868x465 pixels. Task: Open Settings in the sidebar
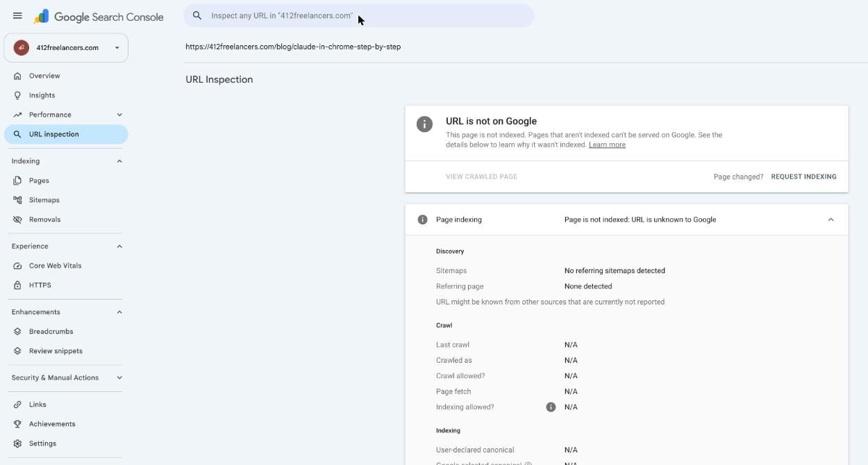[66, 443]
